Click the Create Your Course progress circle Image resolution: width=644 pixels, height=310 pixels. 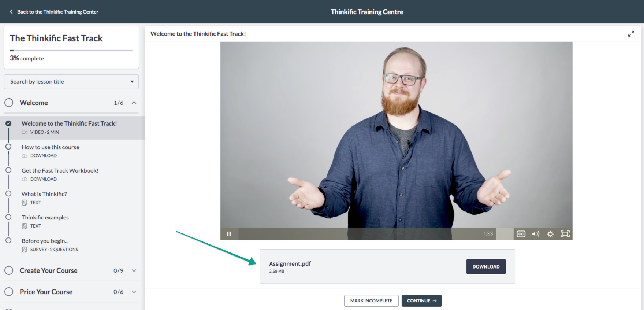9,270
